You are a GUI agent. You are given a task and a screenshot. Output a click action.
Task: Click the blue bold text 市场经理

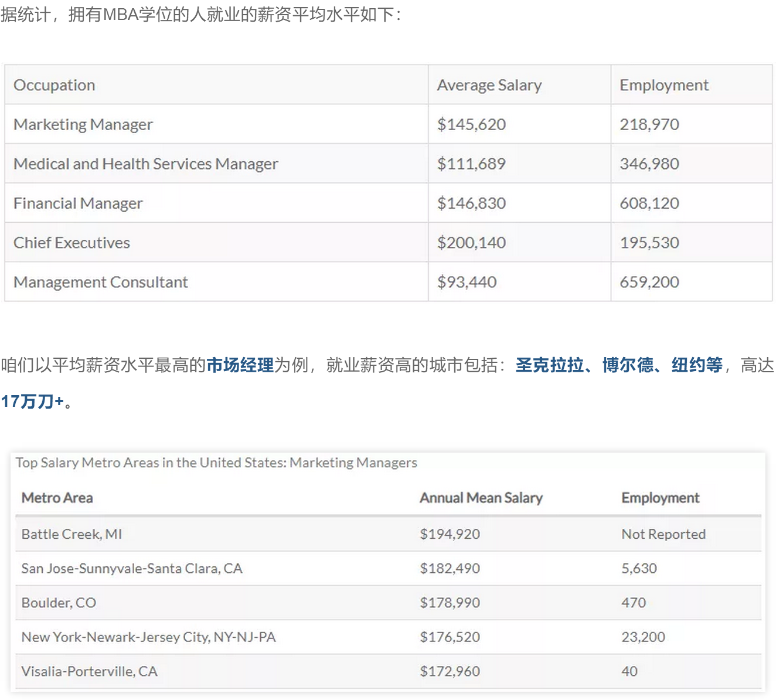(x=240, y=365)
